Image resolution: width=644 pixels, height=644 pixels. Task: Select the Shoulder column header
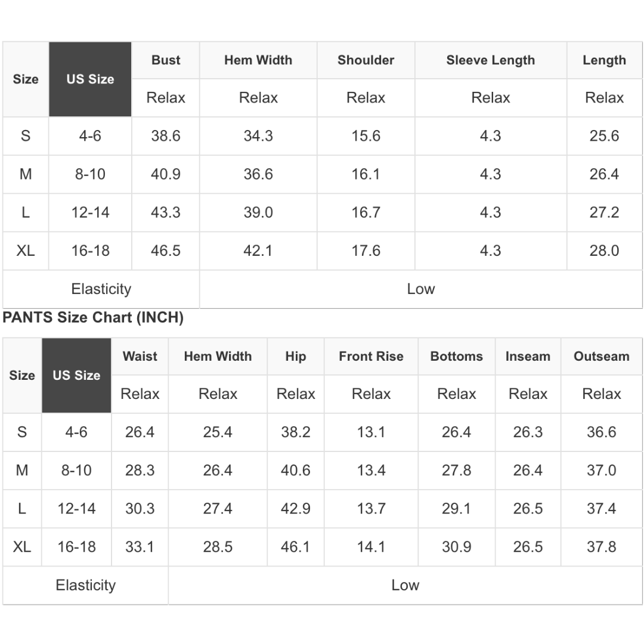tap(366, 60)
